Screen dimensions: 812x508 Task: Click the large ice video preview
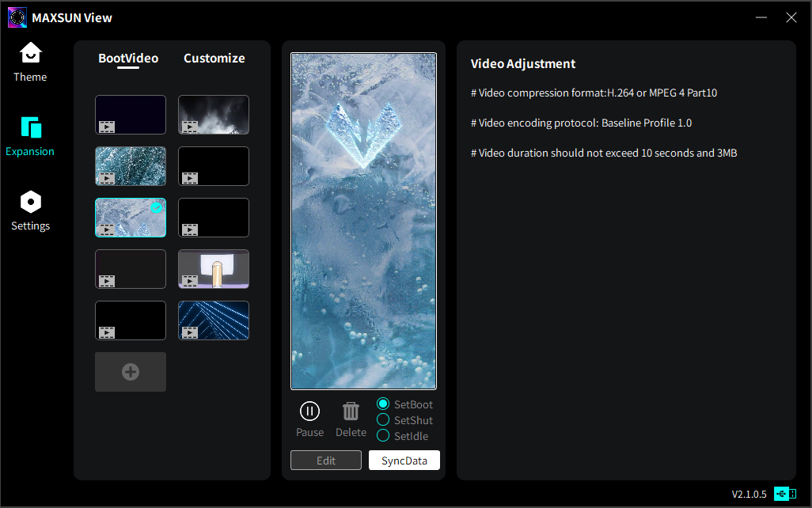pyautogui.click(x=363, y=221)
